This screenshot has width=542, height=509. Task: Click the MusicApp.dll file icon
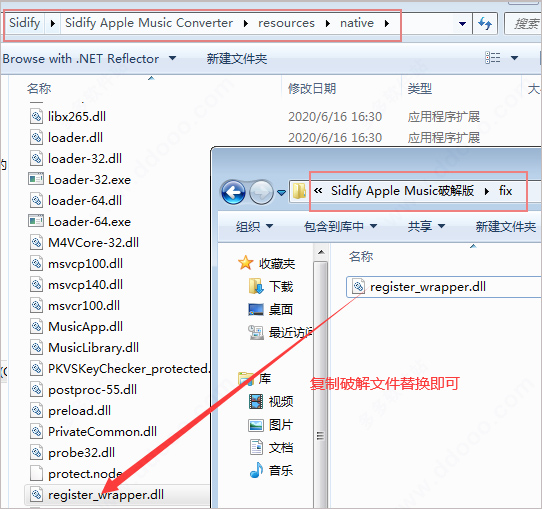point(36,327)
